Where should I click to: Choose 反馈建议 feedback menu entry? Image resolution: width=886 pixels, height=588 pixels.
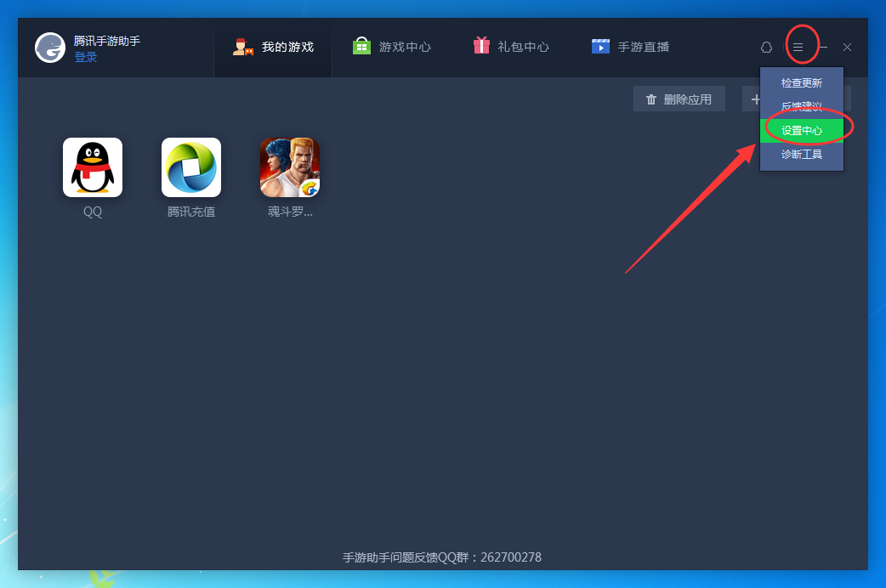point(800,106)
